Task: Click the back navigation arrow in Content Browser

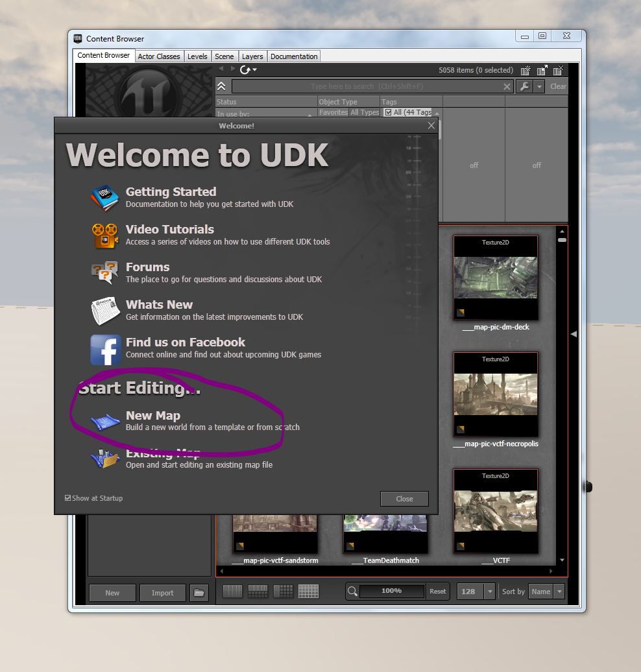Action: pos(221,69)
